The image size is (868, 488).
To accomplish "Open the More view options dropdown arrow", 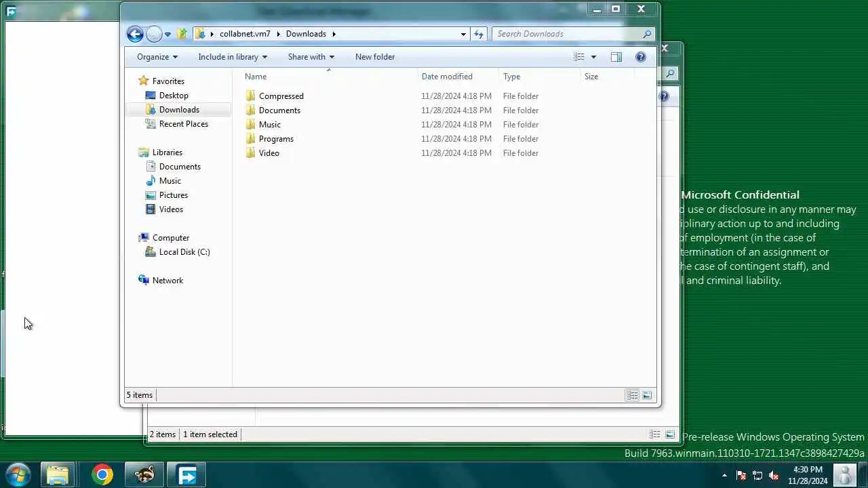I will 593,57.
